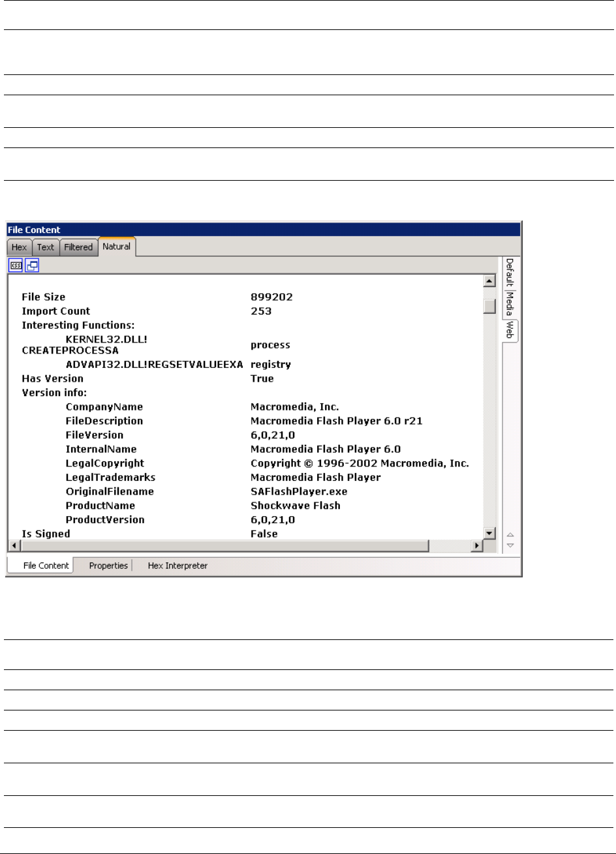Open the Filtered tab

[78, 247]
